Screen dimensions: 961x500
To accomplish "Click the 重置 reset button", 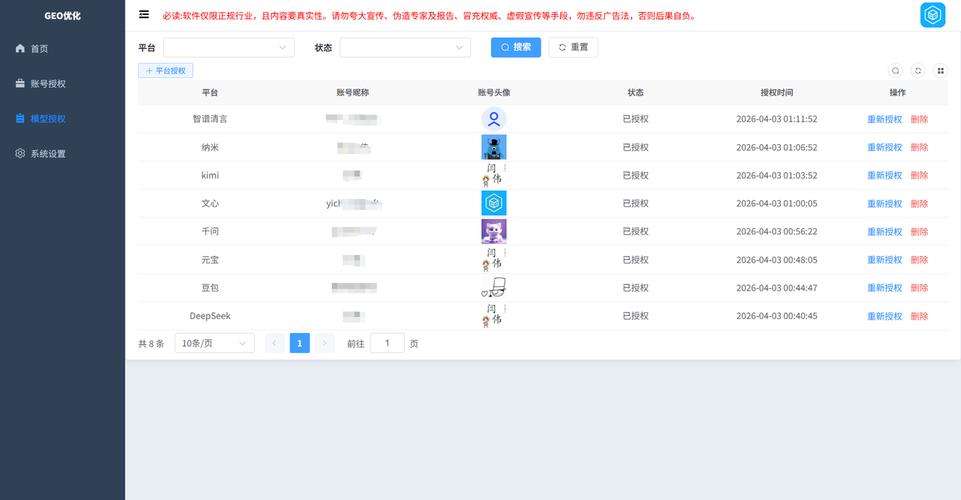I will pyautogui.click(x=573, y=47).
